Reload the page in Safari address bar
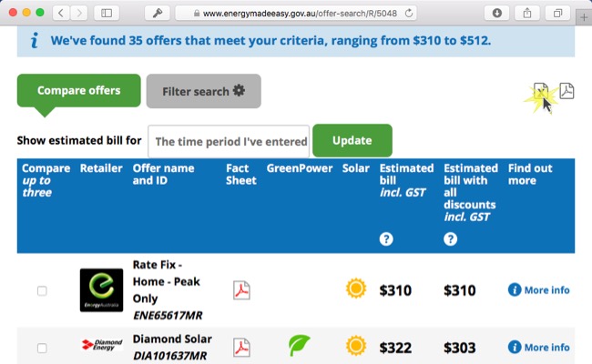 click(409, 14)
